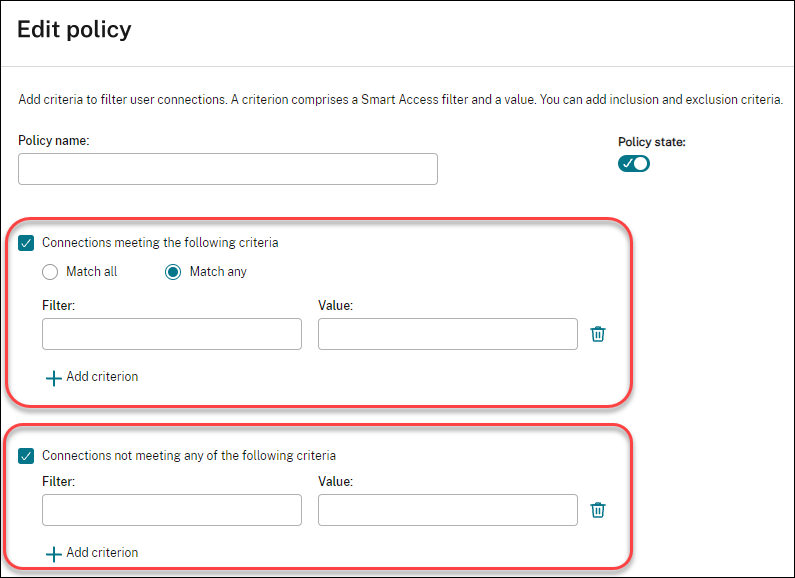Click the Edit policy heading
Image resolution: width=795 pixels, height=578 pixels.
click(74, 30)
